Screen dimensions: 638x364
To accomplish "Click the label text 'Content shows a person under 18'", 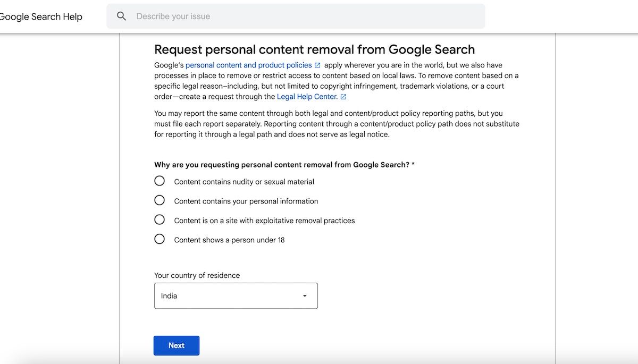I will click(x=229, y=240).
